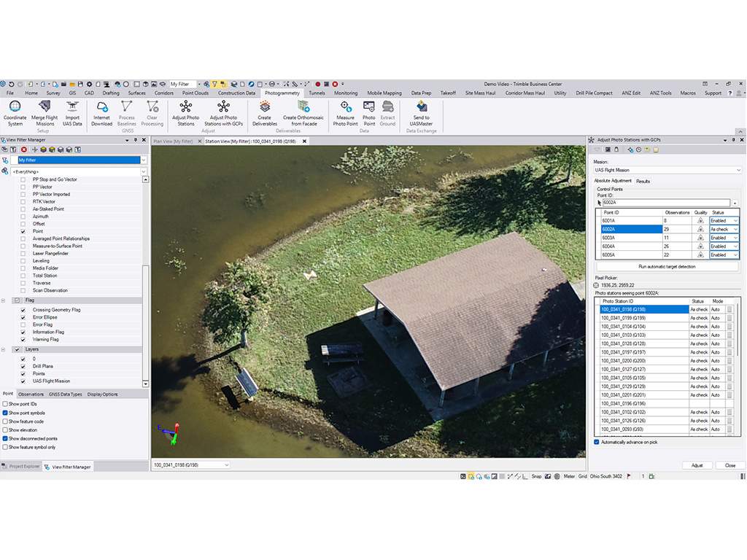Open Create Orthomosaic from Facade
Screen dimensions: 747x560
(303, 107)
